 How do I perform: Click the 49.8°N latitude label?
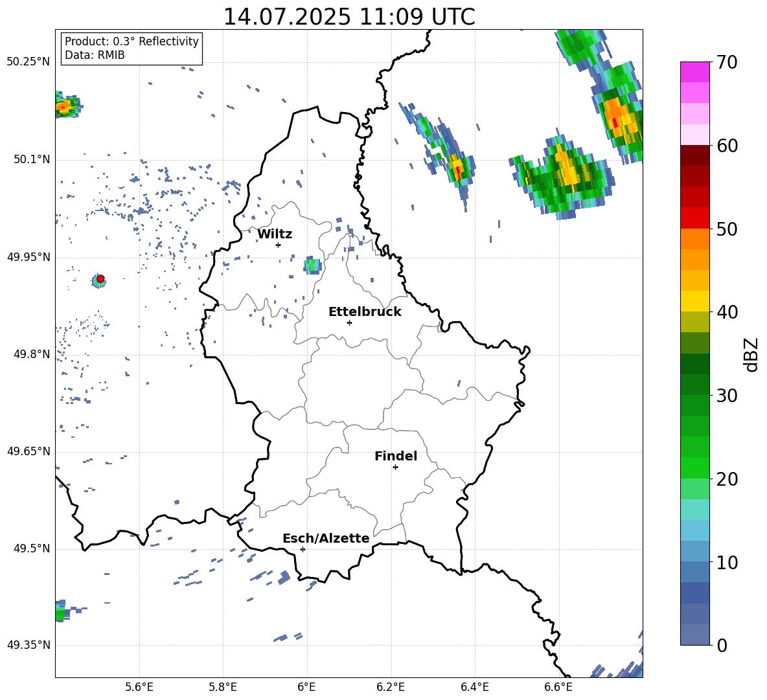pyautogui.click(x=32, y=354)
